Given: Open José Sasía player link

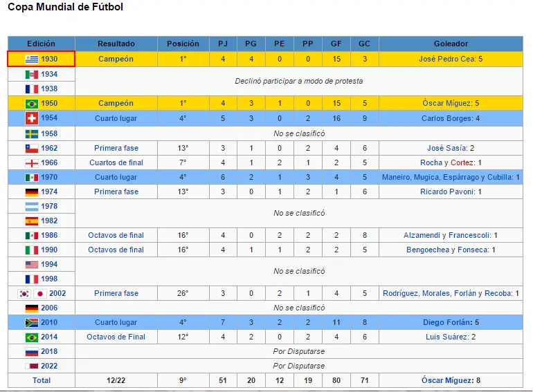Looking at the screenshot, I should (447, 149).
